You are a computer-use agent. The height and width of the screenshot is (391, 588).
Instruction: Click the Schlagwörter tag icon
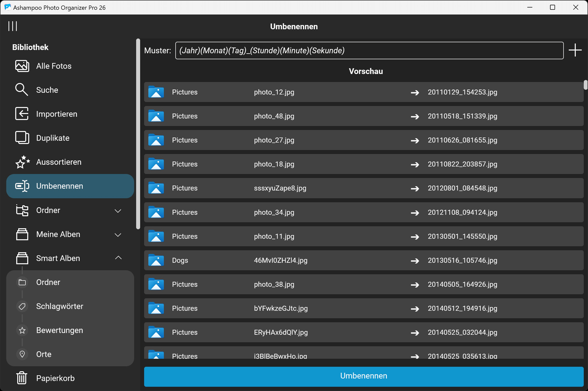22,306
